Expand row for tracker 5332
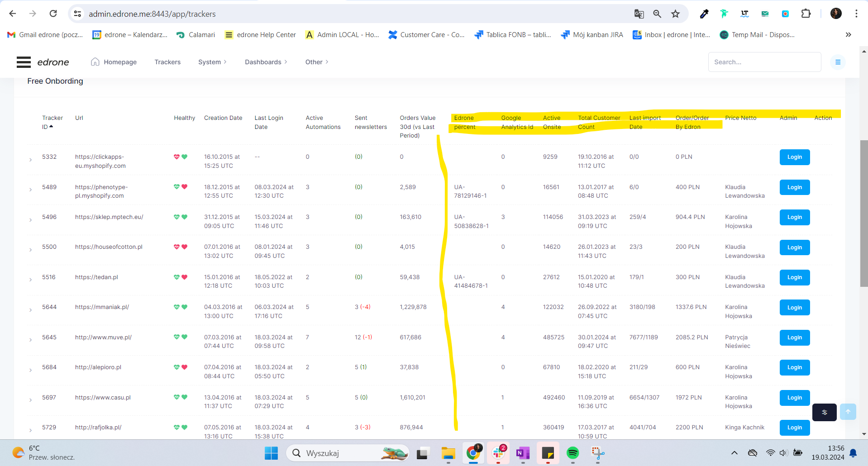Screen dimensions: 868x466 coord(30,160)
